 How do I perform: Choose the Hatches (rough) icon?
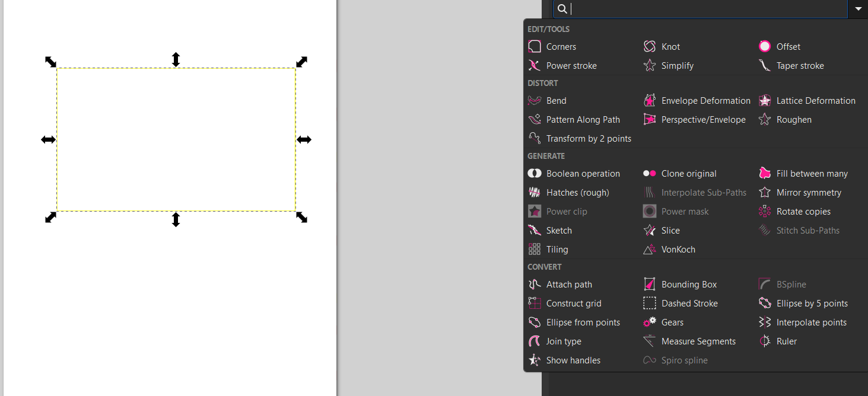535,193
